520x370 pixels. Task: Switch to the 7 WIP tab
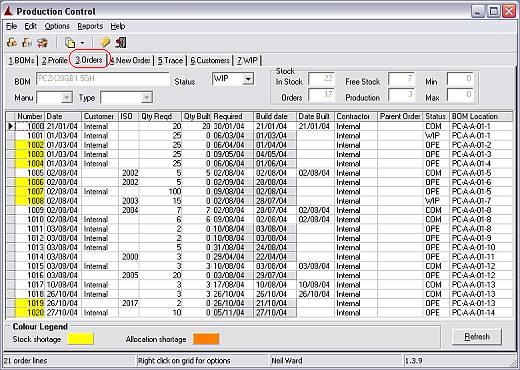tap(247, 60)
